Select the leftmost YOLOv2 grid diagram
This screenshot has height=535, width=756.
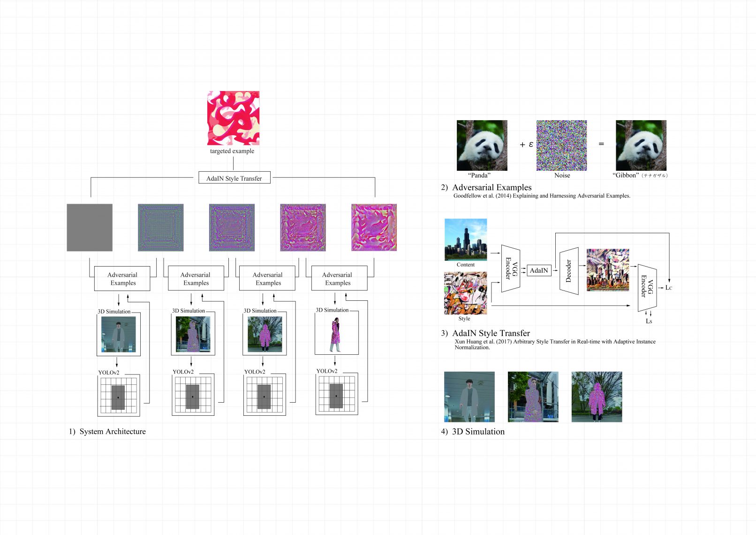point(118,396)
